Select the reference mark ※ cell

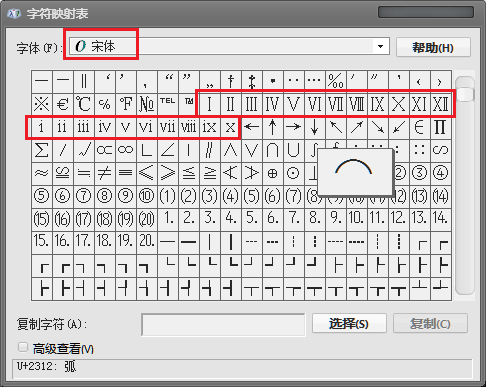(42, 104)
